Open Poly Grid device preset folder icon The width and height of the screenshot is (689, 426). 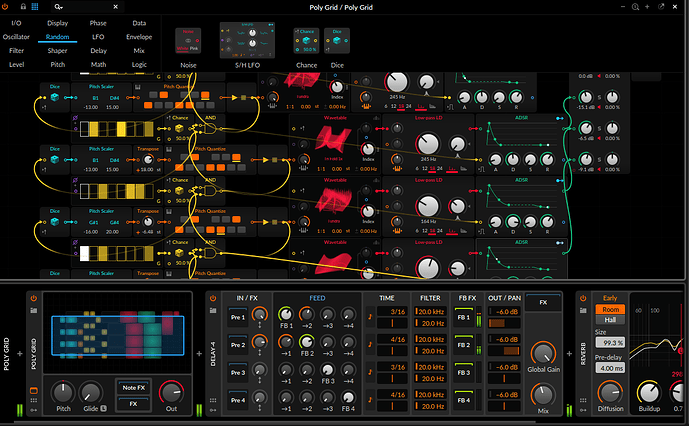(x=34, y=310)
